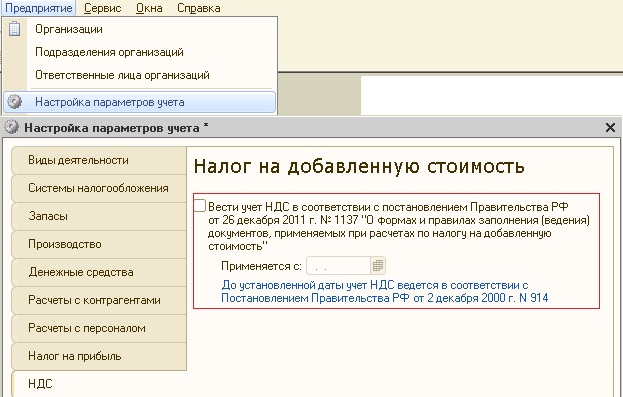Open the Справка menu
This screenshot has width=623, height=397.
click(199, 8)
